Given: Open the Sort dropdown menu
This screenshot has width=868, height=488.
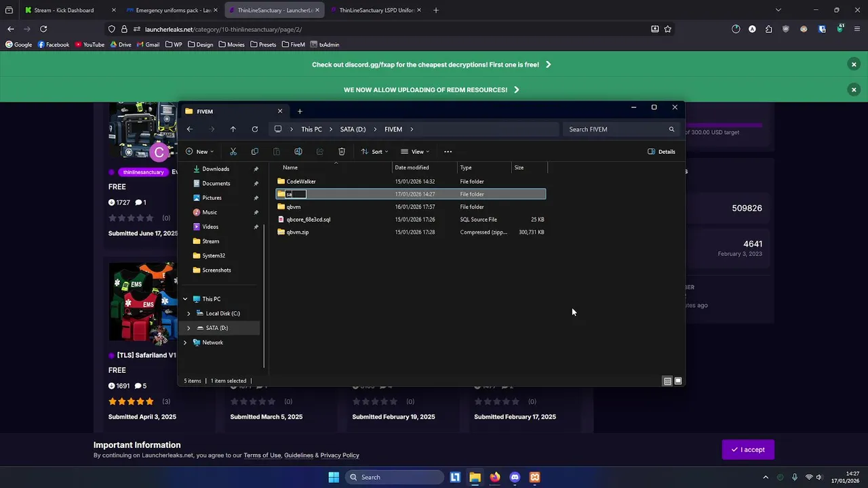Looking at the screenshot, I should pyautogui.click(x=376, y=152).
